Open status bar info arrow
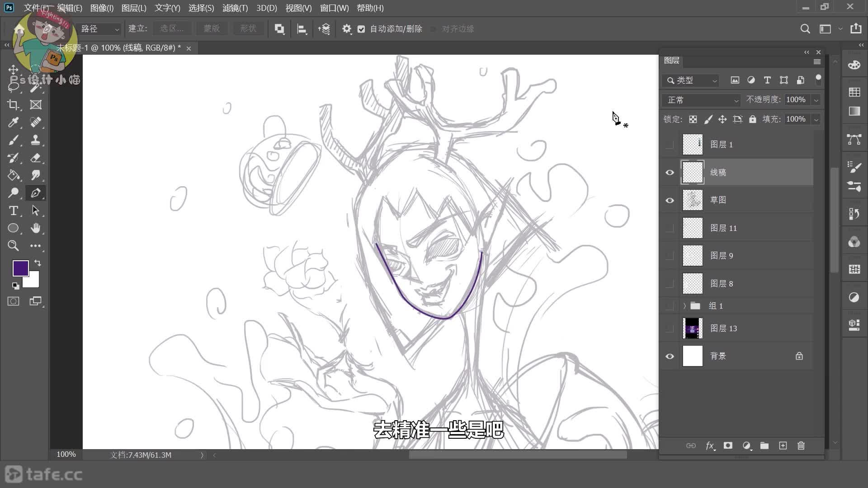 tap(202, 455)
